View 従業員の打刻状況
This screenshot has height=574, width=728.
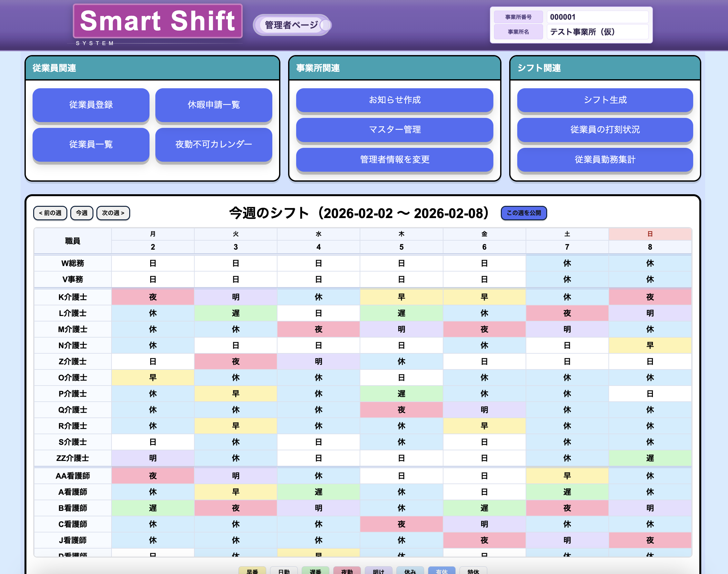click(605, 129)
